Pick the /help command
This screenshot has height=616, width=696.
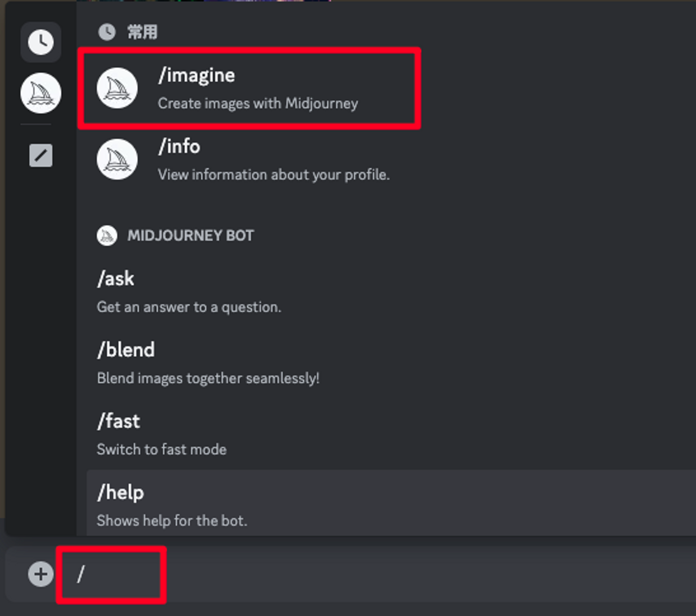tap(120, 492)
